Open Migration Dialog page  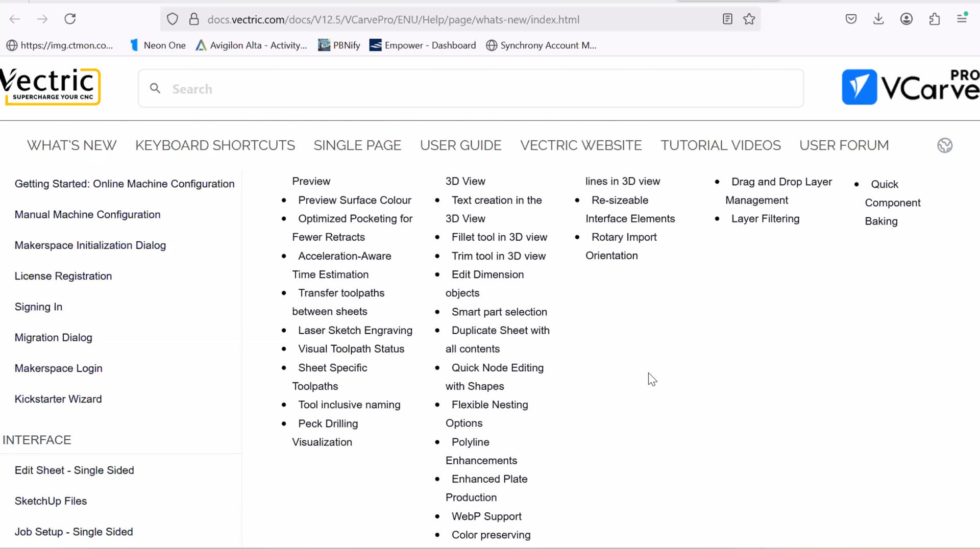pos(53,337)
